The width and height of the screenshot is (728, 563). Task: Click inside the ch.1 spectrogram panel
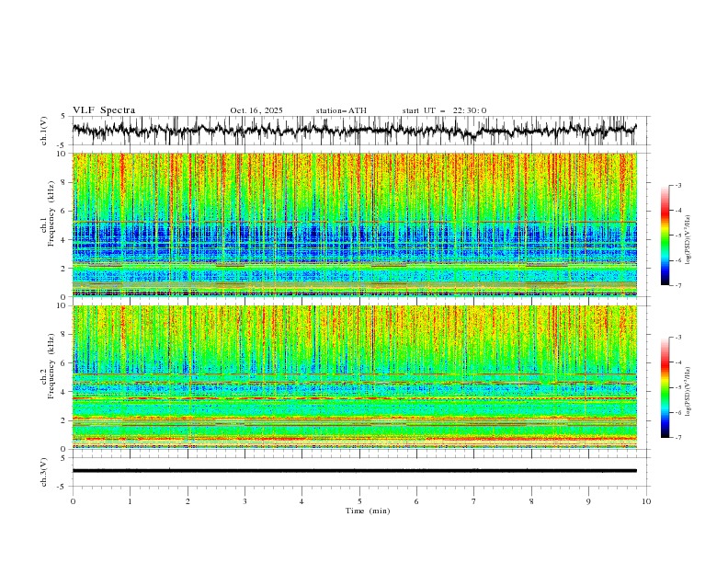[x=354, y=224]
